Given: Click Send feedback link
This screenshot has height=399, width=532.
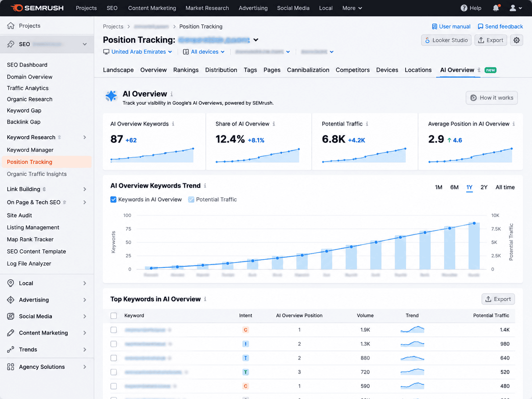Looking at the screenshot, I should pyautogui.click(x=500, y=26).
